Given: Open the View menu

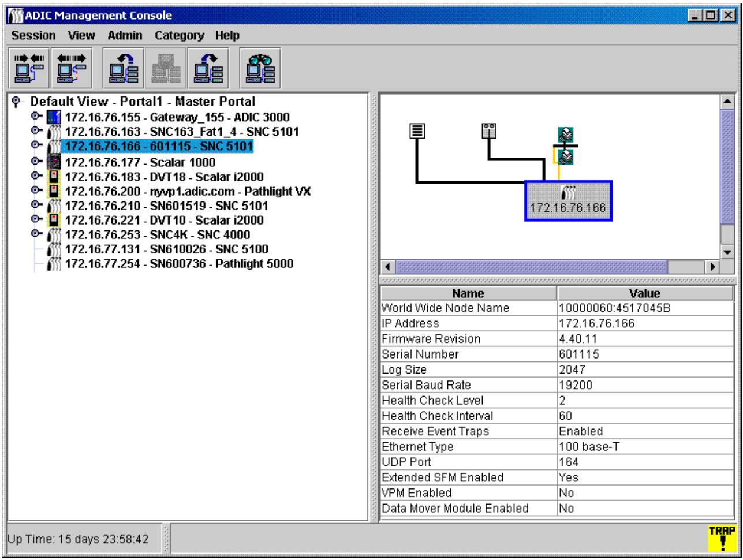Looking at the screenshot, I should click(x=81, y=36).
